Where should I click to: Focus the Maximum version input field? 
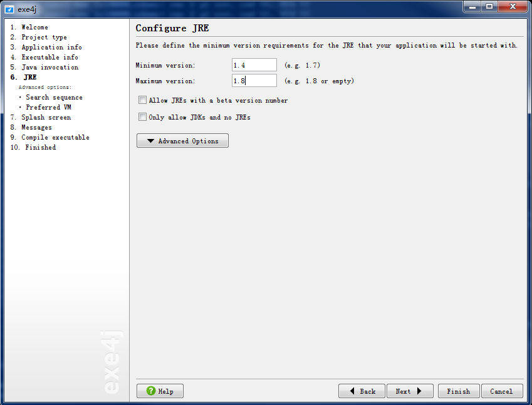click(254, 81)
